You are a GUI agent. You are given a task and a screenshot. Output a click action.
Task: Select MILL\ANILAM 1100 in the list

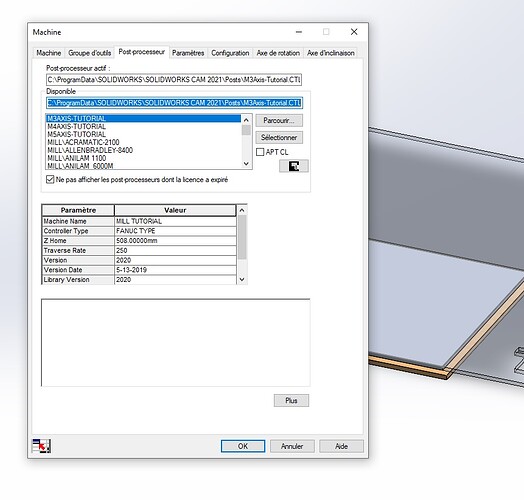point(143,158)
